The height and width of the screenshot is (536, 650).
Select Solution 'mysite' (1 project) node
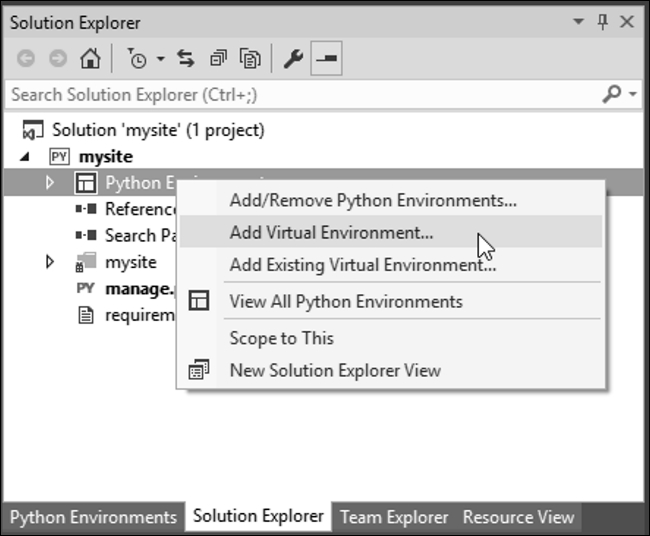[x=158, y=130]
